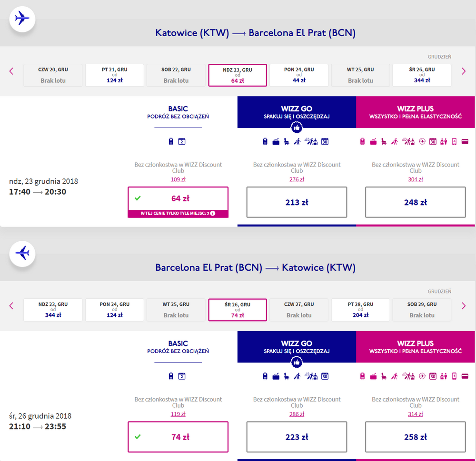Show later return dates with right arrow

pyautogui.click(x=464, y=306)
